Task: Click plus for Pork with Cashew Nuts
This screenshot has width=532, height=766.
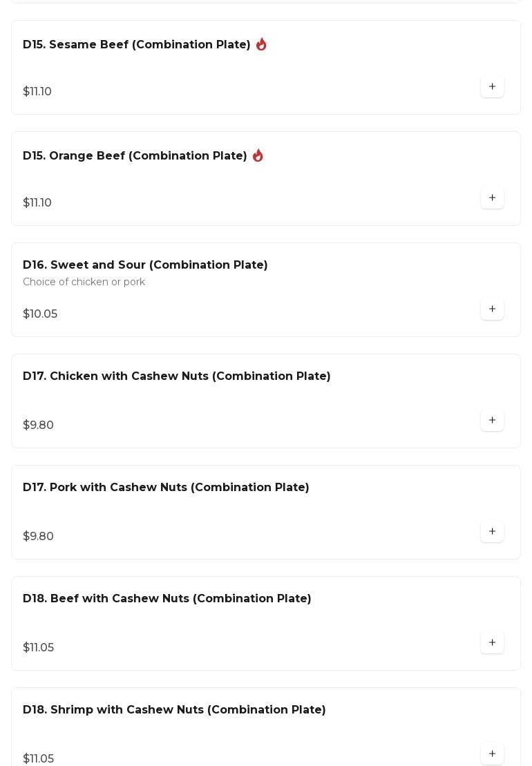Action: (492, 532)
